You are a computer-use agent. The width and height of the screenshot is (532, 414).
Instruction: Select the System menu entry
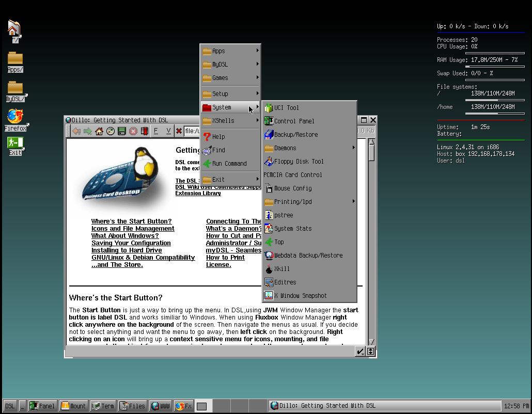[230, 107]
